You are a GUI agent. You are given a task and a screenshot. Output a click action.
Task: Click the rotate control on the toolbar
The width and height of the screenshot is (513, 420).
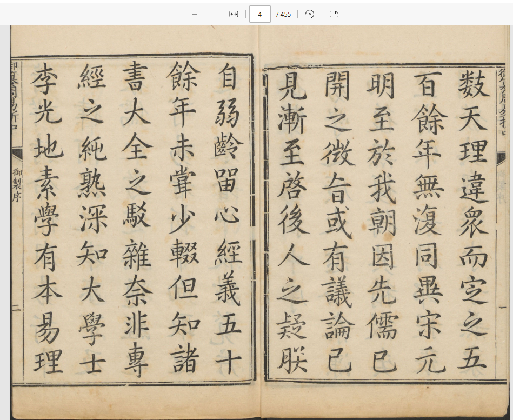click(x=309, y=14)
